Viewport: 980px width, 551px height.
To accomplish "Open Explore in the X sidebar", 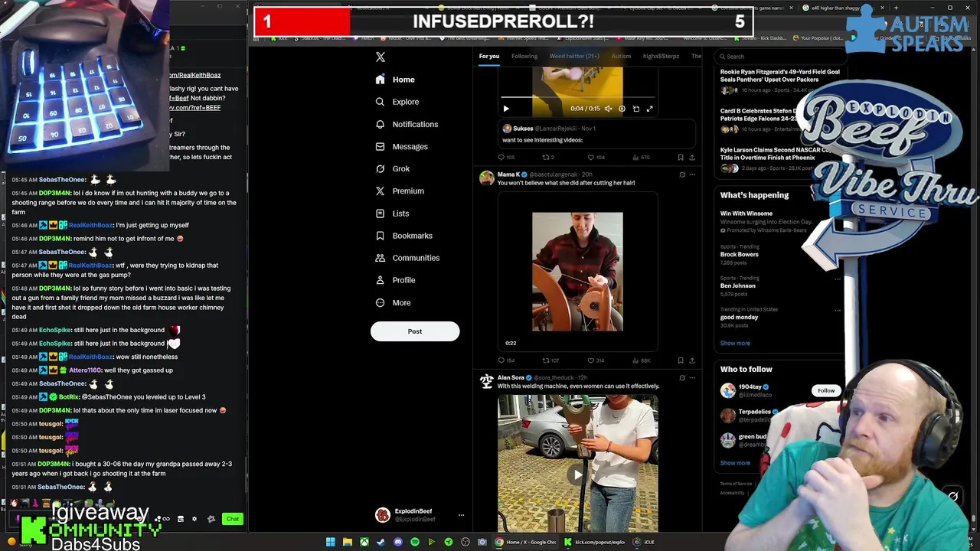I will click(397, 102).
